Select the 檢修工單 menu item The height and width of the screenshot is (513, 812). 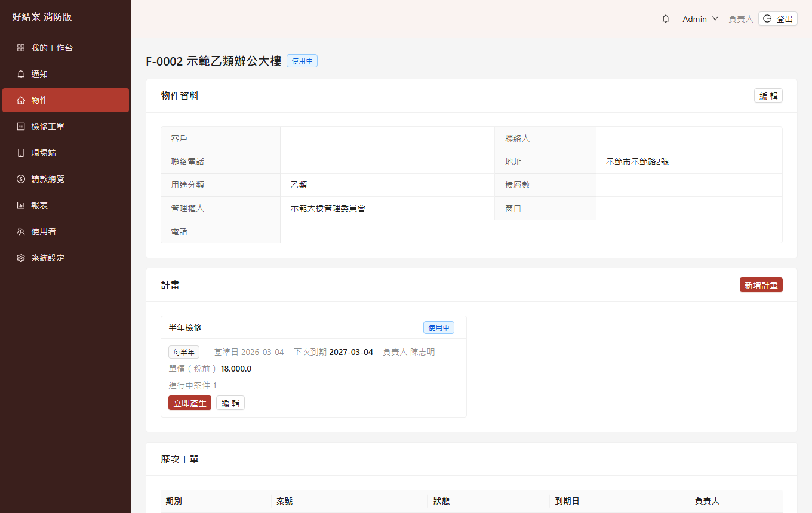click(66, 126)
